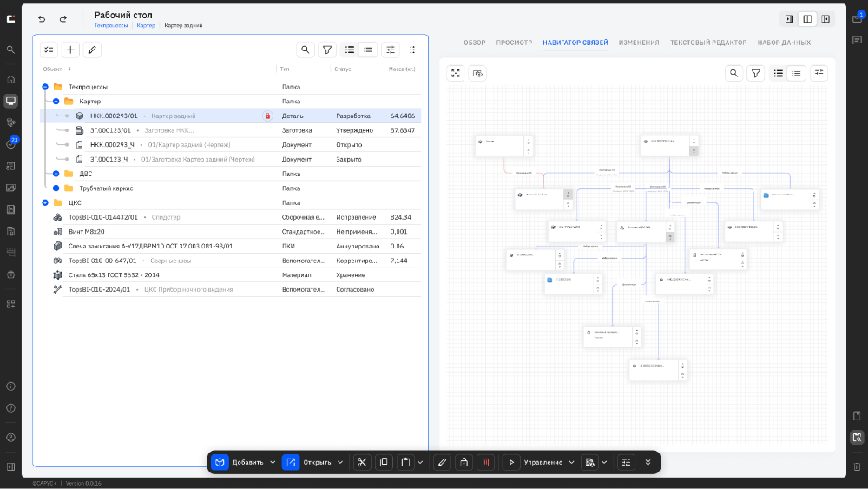Click the search icon in links navigator
The width and height of the screenshot is (868, 489).
(x=734, y=73)
